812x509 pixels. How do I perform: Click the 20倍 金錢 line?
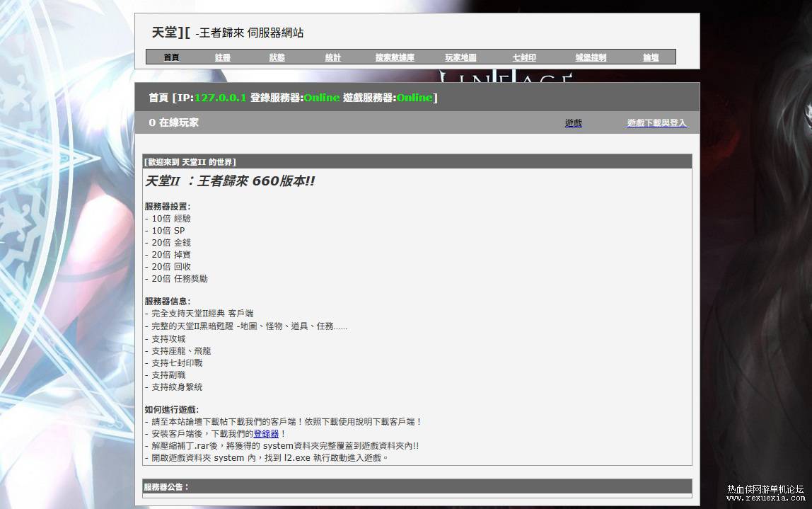(x=168, y=243)
